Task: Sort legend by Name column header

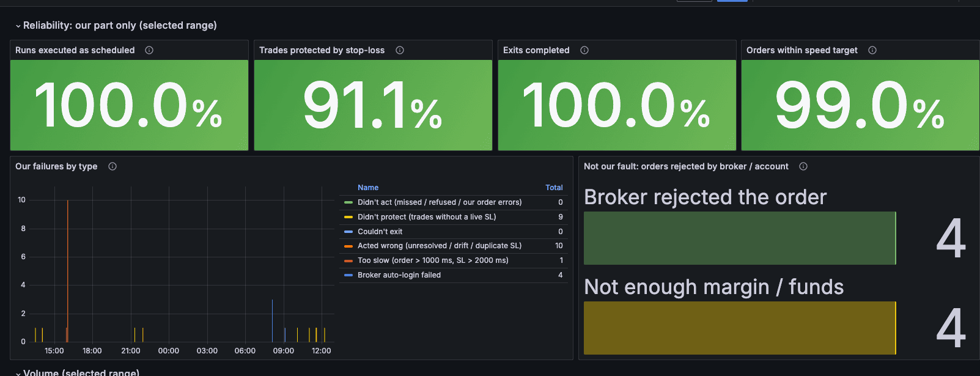Action: (368, 188)
